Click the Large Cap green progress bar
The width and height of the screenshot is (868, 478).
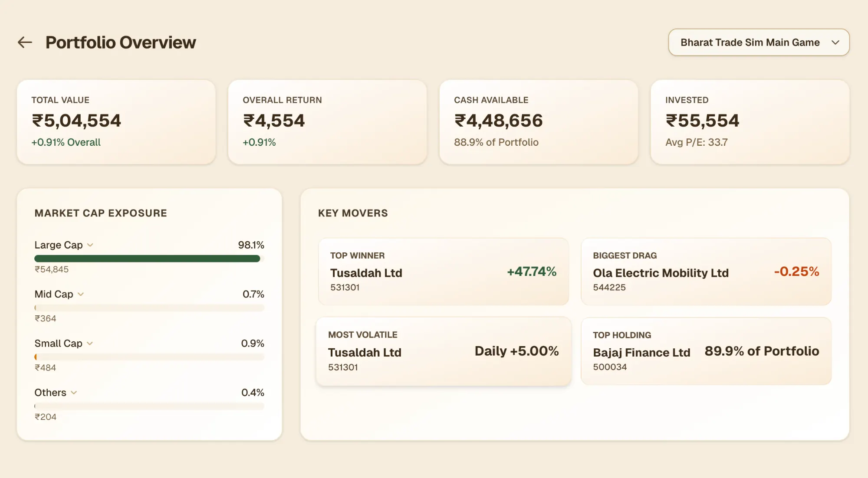pyautogui.click(x=147, y=259)
